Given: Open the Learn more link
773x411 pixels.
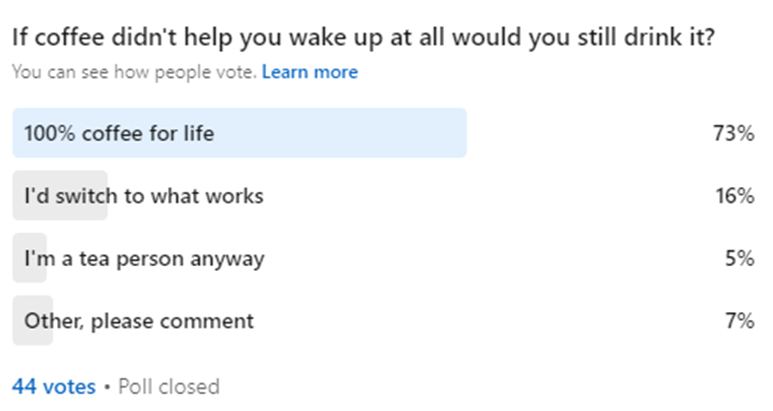Looking at the screenshot, I should (x=309, y=72).
